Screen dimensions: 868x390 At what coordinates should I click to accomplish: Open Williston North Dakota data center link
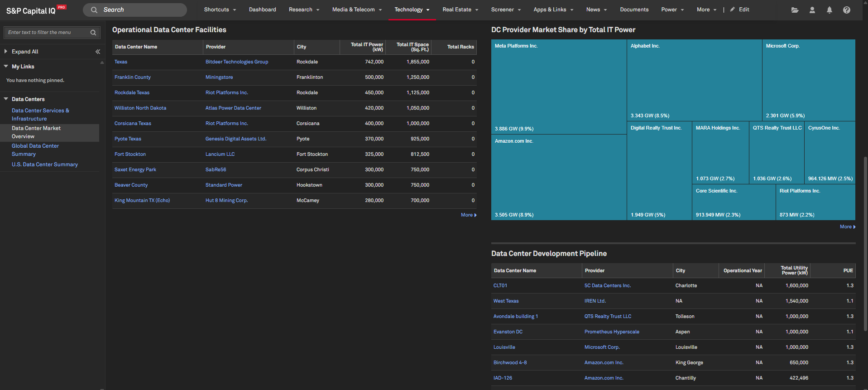[x=140, y=108]
